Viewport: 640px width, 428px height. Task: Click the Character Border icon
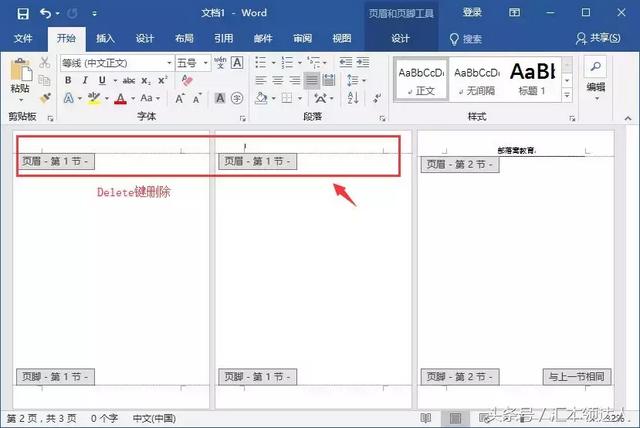237,62
